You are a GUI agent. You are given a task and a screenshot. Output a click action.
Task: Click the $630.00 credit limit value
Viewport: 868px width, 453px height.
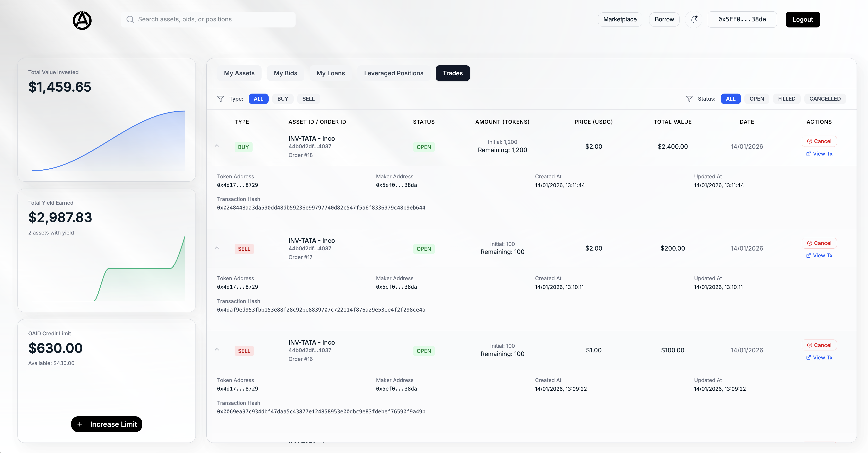coord(55,348)
